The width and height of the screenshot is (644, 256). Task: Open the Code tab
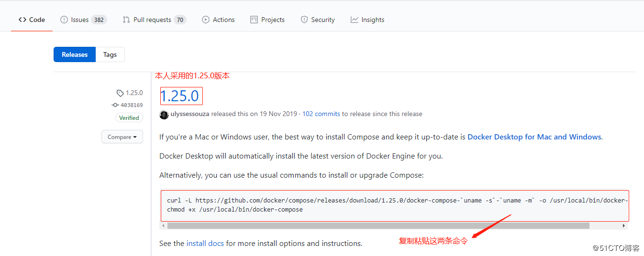tap(32, 20)
